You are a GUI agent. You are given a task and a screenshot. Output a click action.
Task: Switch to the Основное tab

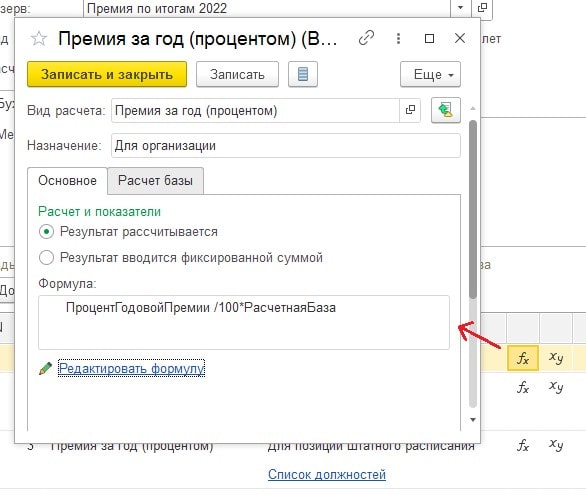pyautogui.click(x=67, y=181)
